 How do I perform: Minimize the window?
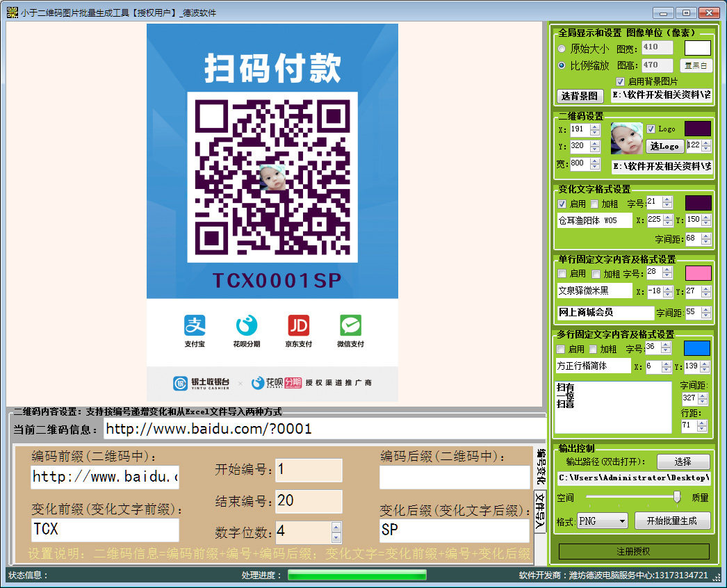coord(664,13)
